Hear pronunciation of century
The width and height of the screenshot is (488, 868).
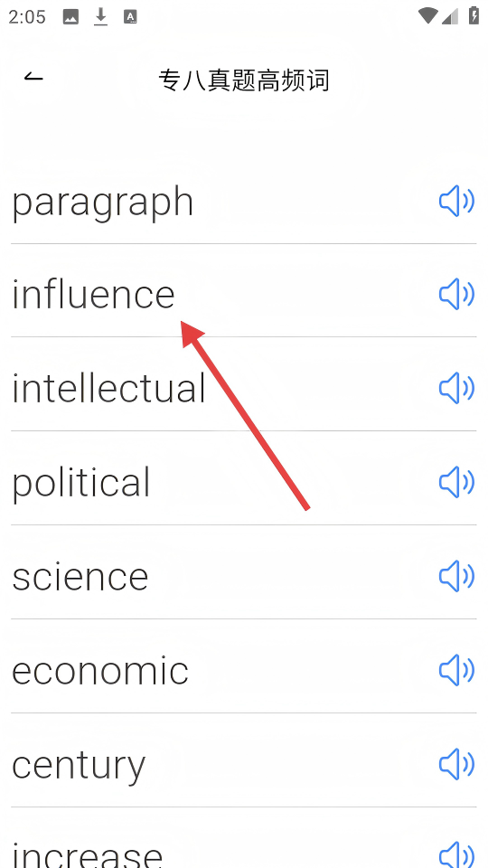(x=456, y=765)
